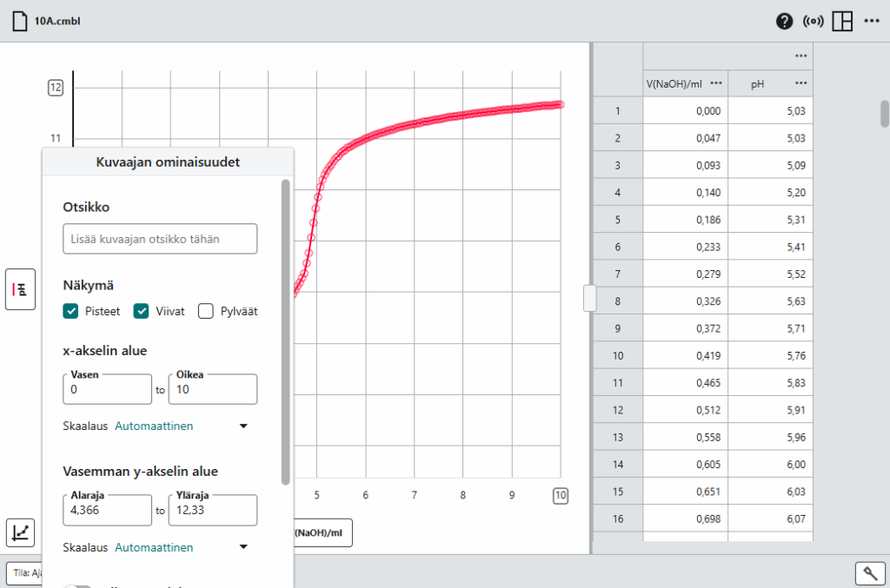This screenshot has height=588, width=890.
Task: Click the Alaraja y-axis input field
Action: pyautogui.click(x=107, y=510)
